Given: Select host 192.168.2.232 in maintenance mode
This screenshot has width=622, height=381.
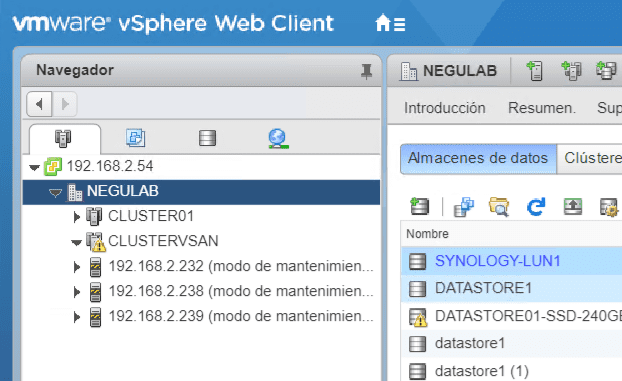Looking at the screenshot, I should (241, 266).
